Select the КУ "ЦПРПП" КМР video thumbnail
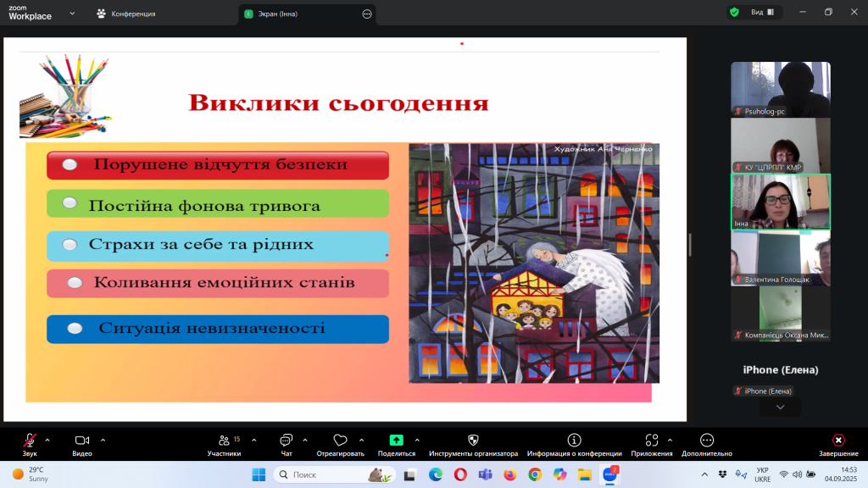This screenshot has height=488, width=868. tap(781, 146)
